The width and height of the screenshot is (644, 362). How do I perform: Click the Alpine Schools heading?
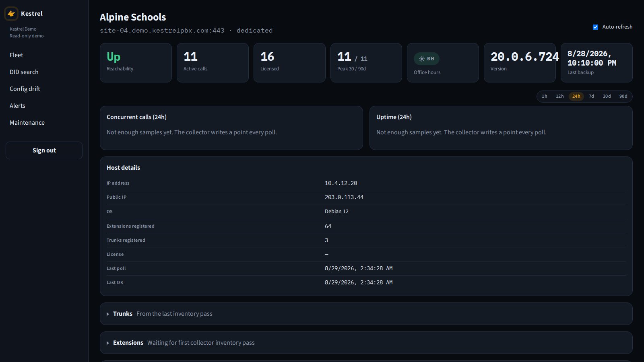click(x=133, y=17)
